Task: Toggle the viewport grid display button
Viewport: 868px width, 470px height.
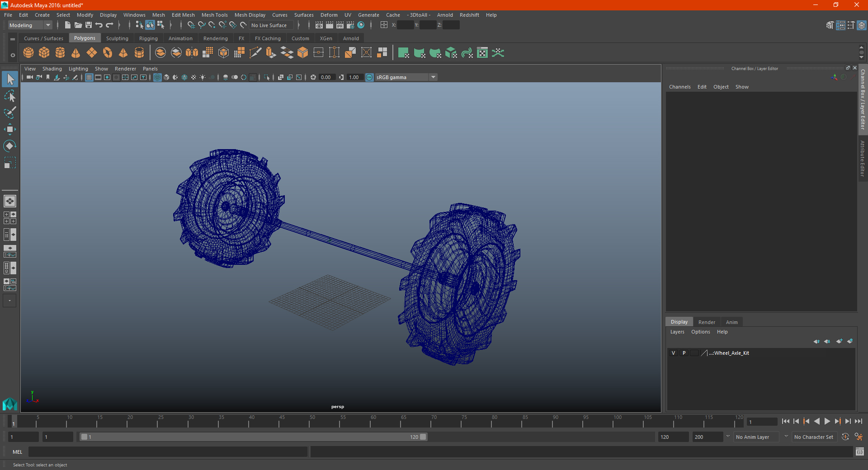Action: tap(89, 77)
